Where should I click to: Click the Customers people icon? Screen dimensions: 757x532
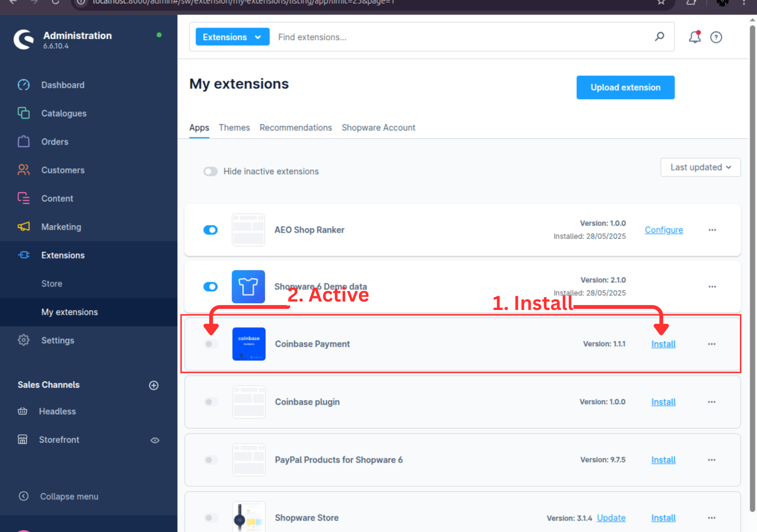(24, 170)
